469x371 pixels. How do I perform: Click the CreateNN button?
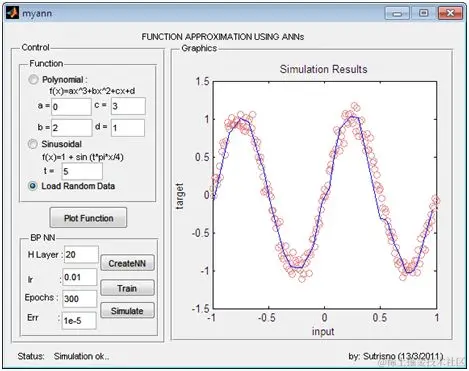tap(127, 263)
